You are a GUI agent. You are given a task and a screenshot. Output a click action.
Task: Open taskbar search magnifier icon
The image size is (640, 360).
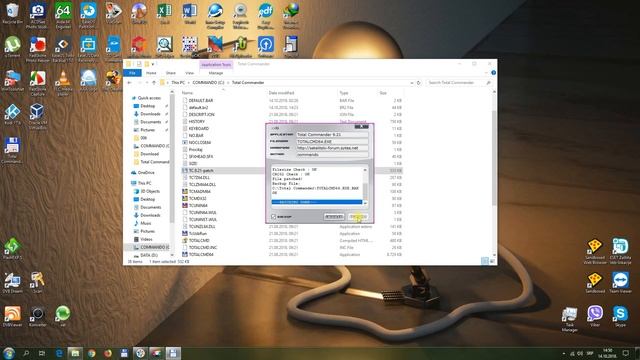26,353
